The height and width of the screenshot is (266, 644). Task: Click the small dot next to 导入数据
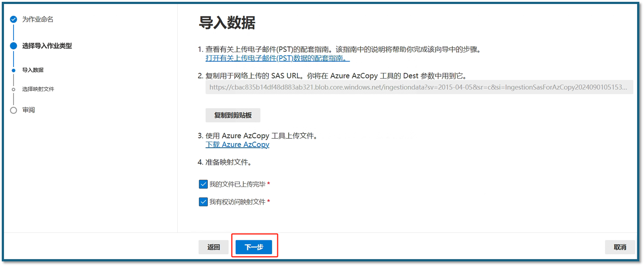point(13,70)
